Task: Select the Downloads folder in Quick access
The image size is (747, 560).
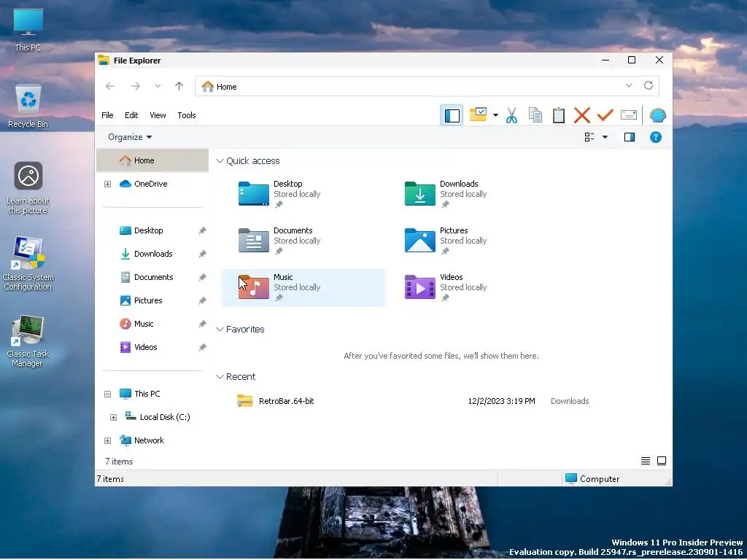Action: 470,194
